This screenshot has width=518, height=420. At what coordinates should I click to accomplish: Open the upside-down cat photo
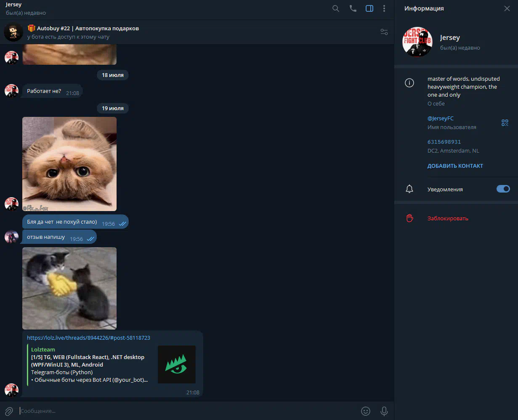click(x=69, y=164)
